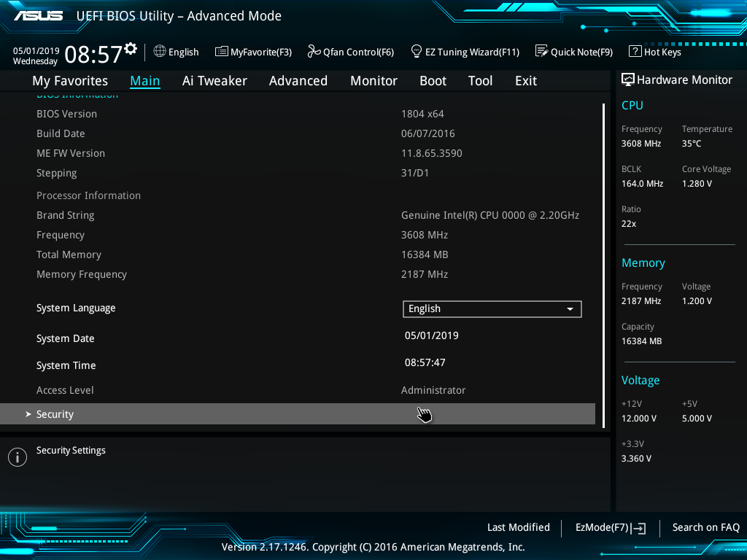Click the Security Settings help text
The height and width of the screenshot is (560, 747).
pyautogui.click(x=71, y=451)
